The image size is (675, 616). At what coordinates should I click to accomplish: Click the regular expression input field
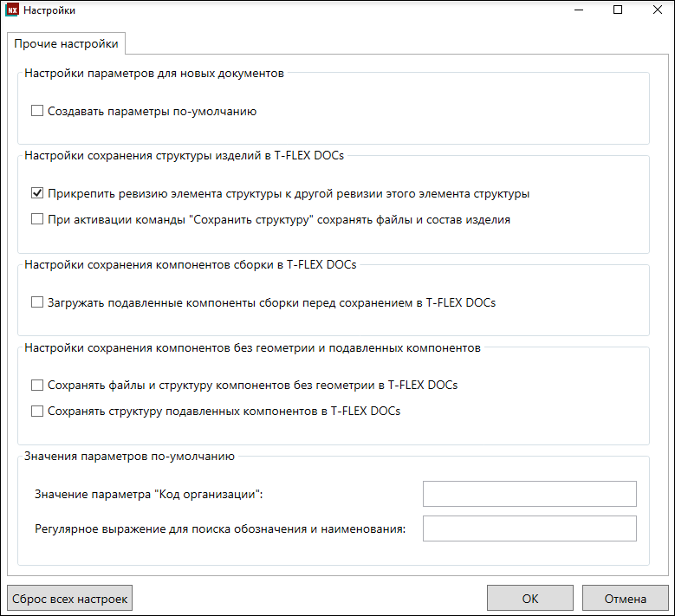pyautogui.click(x=529, y=528)
